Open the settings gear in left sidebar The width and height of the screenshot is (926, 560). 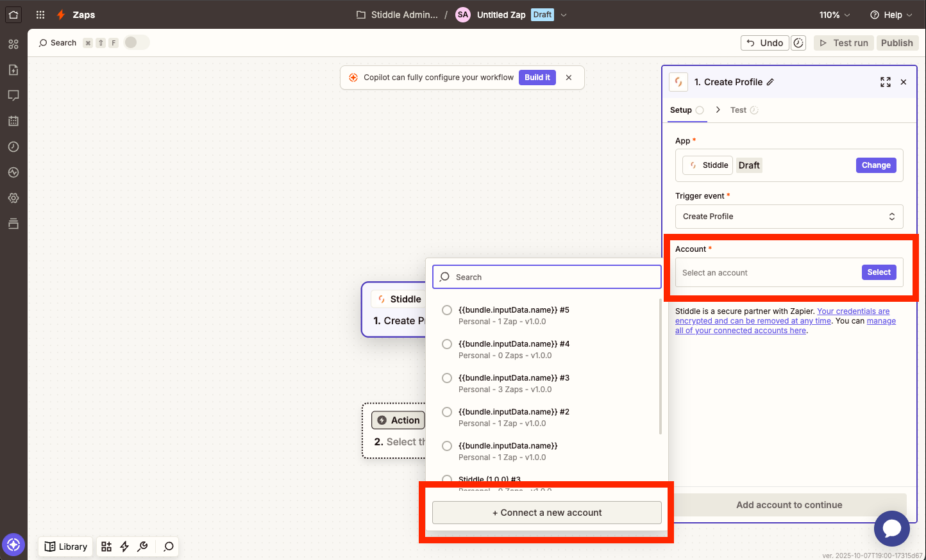[x=13, y=198]
